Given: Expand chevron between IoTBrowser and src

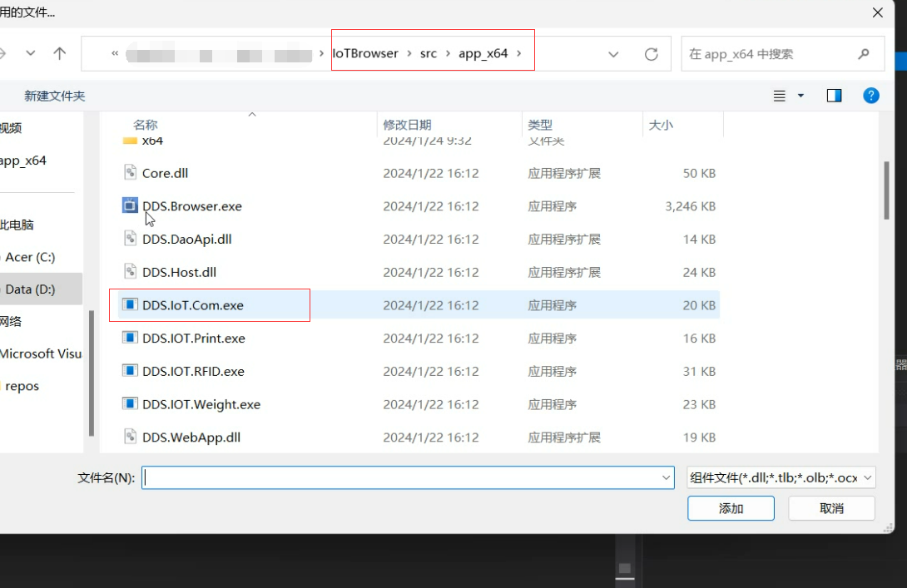Looking at the screenshot, I should point(409,53).
